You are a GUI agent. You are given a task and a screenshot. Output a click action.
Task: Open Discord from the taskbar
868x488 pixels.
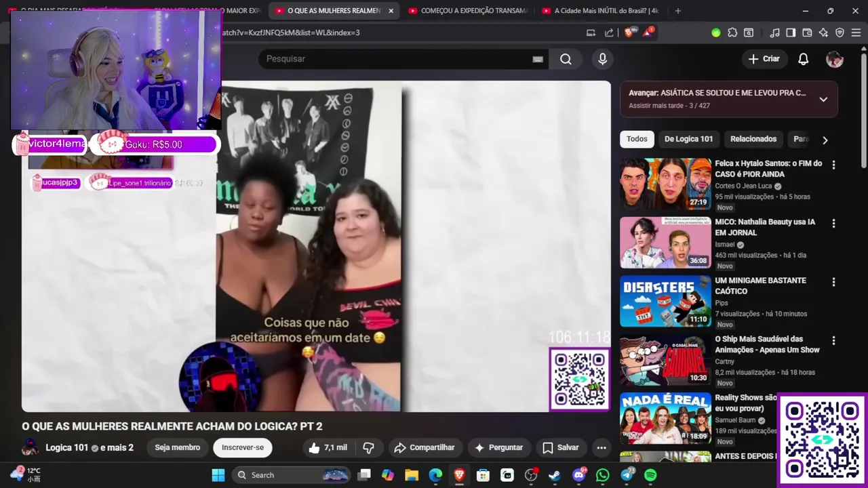click(x=578, y=475)
